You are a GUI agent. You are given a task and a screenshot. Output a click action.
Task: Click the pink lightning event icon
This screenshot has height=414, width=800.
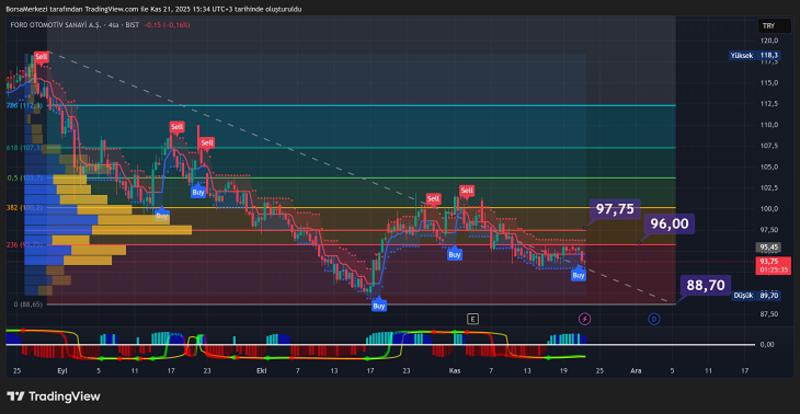[584, 318]
